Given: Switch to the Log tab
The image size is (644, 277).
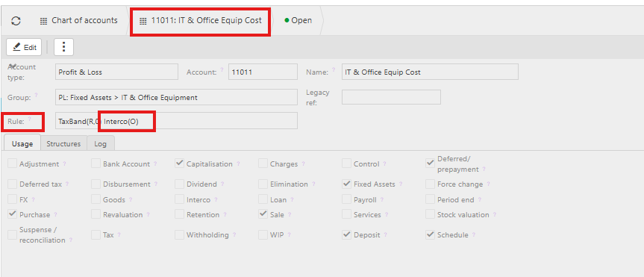Looking at the screenshot, I should [100, 144].
